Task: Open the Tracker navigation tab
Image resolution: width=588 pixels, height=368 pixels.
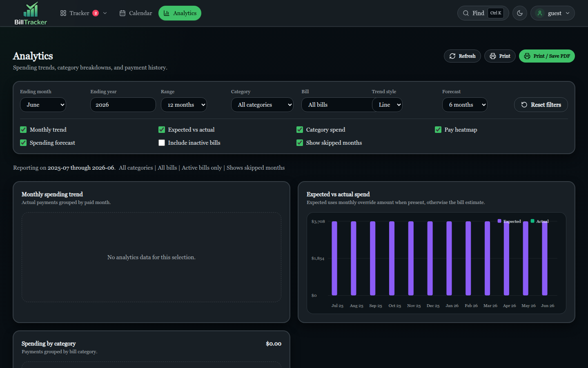Action: pos(84,13)
